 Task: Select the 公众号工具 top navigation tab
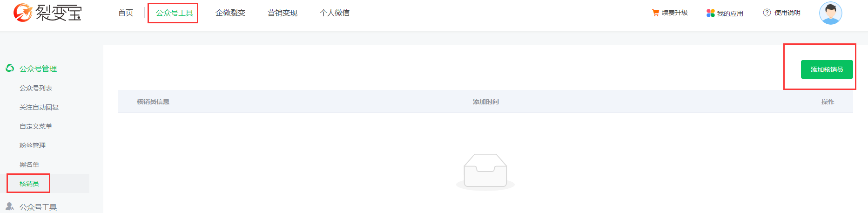[x=175, y=13]
